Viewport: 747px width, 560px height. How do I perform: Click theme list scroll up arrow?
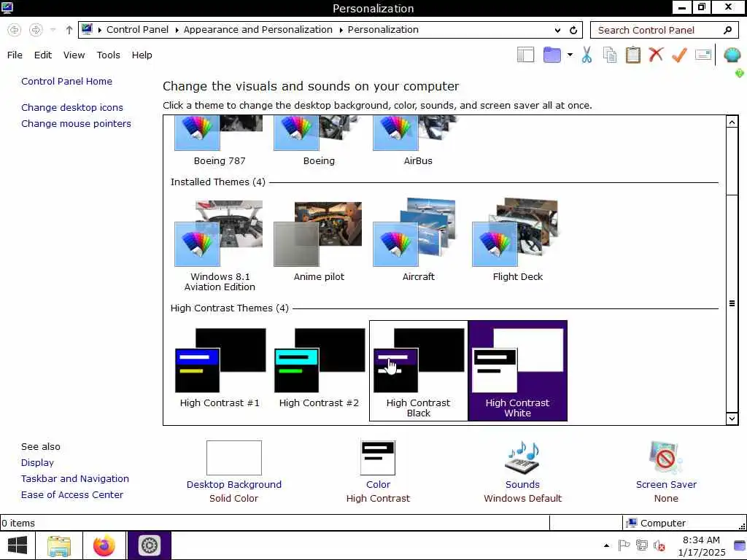coord(732,122)
